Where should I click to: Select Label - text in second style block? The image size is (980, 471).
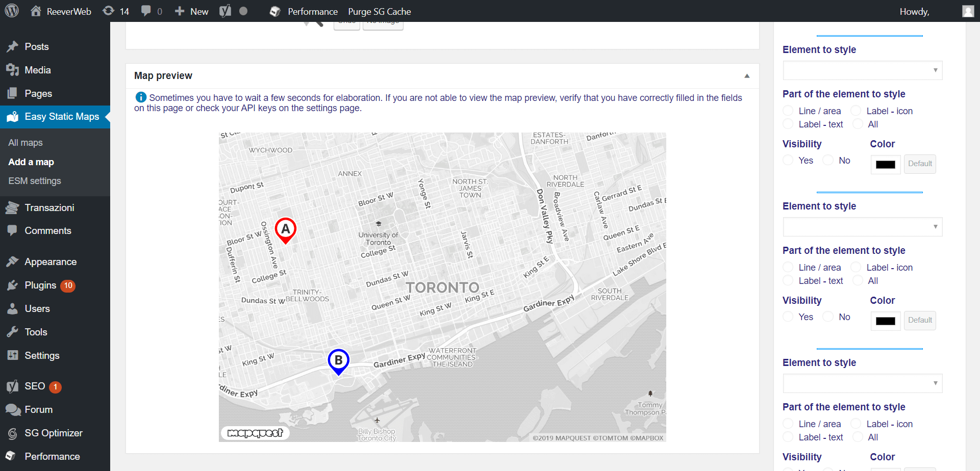[x=788, y=280]
